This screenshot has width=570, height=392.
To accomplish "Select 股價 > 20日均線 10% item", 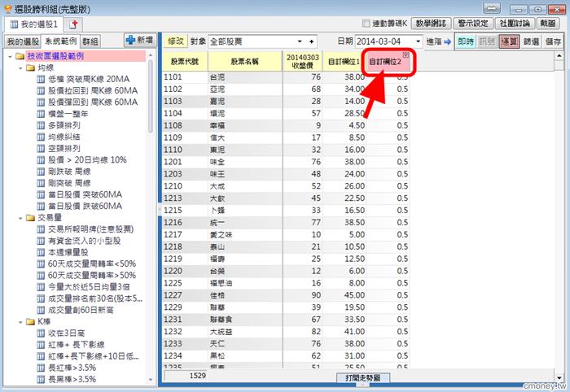I will coord(88,160).
